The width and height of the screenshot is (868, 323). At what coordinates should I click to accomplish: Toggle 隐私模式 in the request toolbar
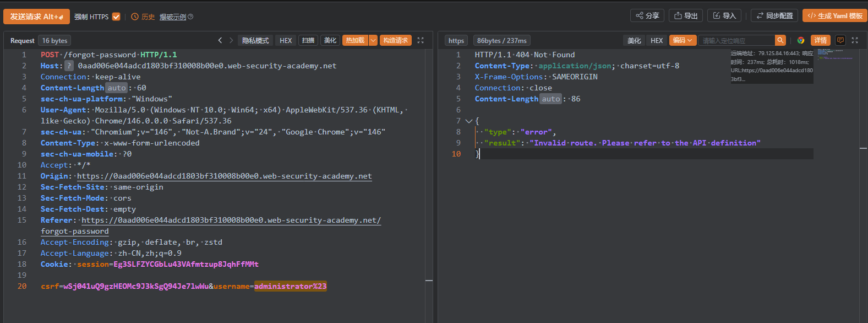[255, 40]
